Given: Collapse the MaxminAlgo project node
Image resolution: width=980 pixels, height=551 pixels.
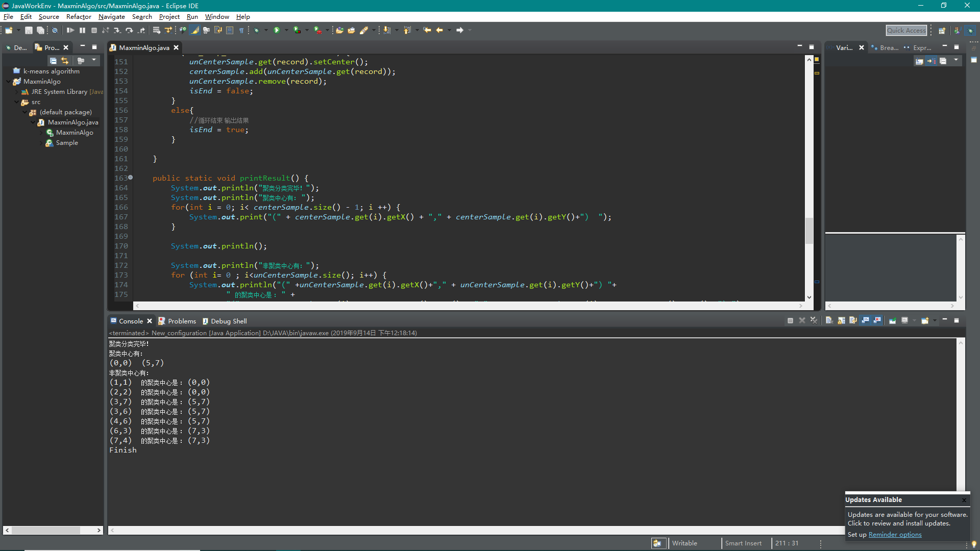Looking at the screenshot, I should pos(9,82).
